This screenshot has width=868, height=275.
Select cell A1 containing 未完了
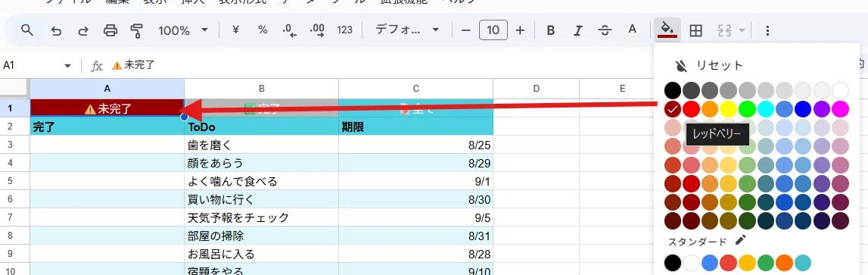(107, 108)
